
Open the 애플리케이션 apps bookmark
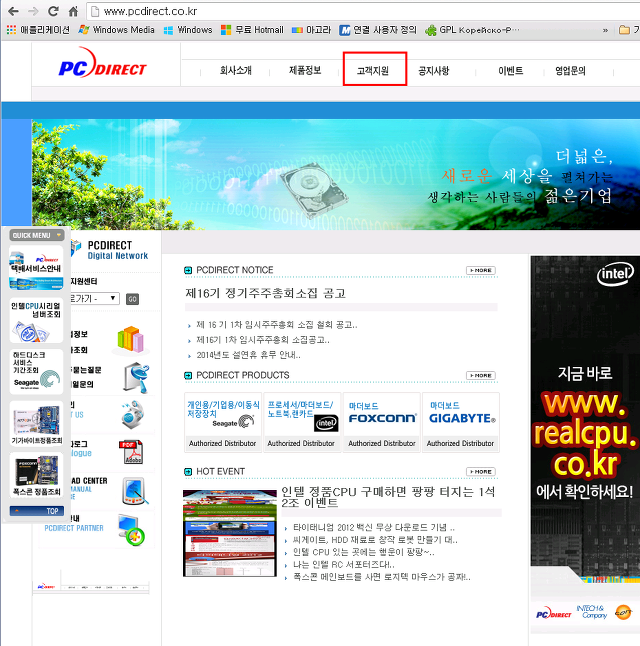pyautogui.click(x=38, y=30)
